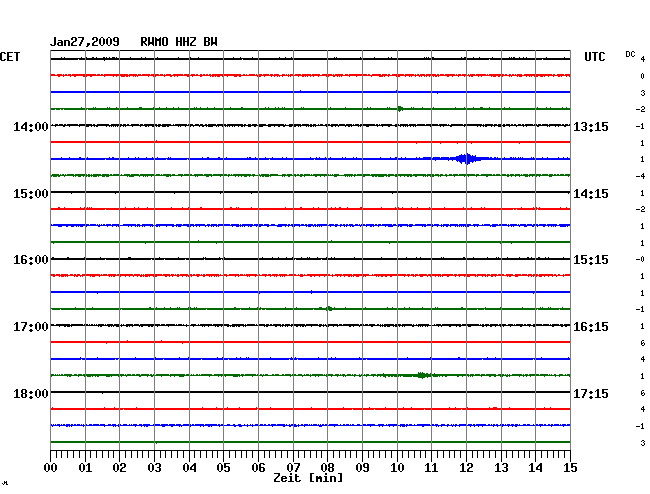The width and height of the screenshot is (650, 494).
Task: Click the green burst near minute 11 above the 18:00 trace
Action: pyautogui.click(x=422, y=375)
